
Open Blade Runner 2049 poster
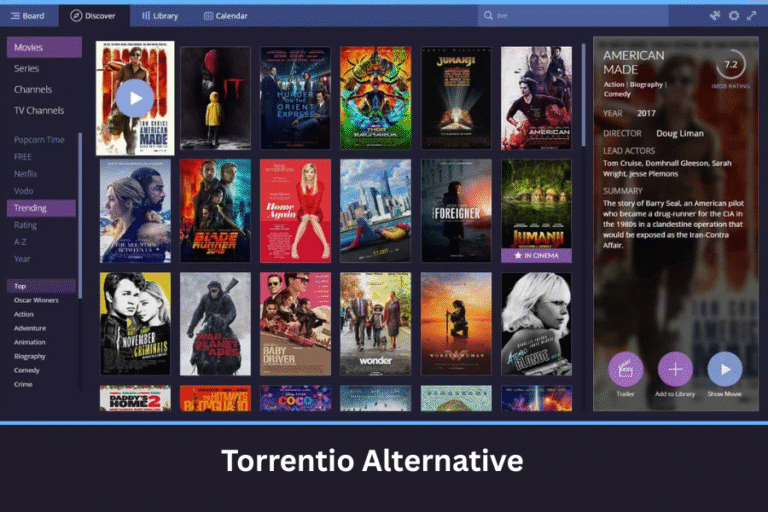pyautogui.click(x=215, y=211)
